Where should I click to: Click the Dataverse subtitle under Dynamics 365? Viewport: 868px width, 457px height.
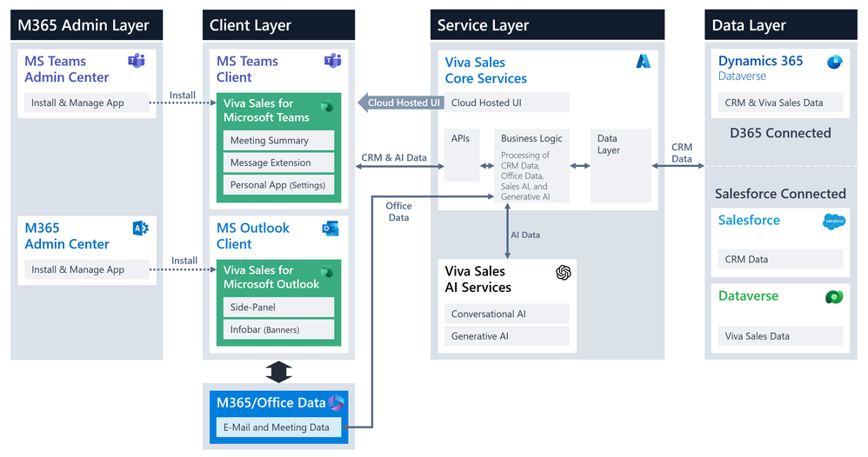743,76
